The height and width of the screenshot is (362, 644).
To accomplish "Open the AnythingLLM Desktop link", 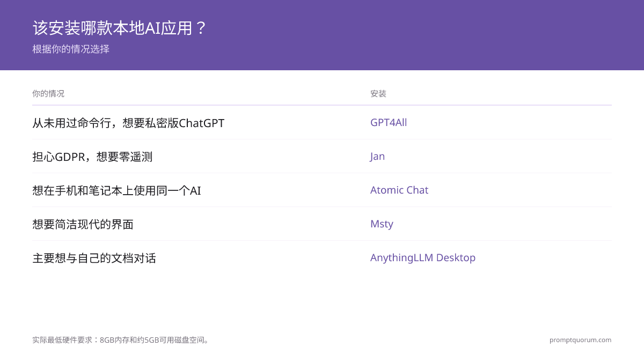I will pos(423,257).
